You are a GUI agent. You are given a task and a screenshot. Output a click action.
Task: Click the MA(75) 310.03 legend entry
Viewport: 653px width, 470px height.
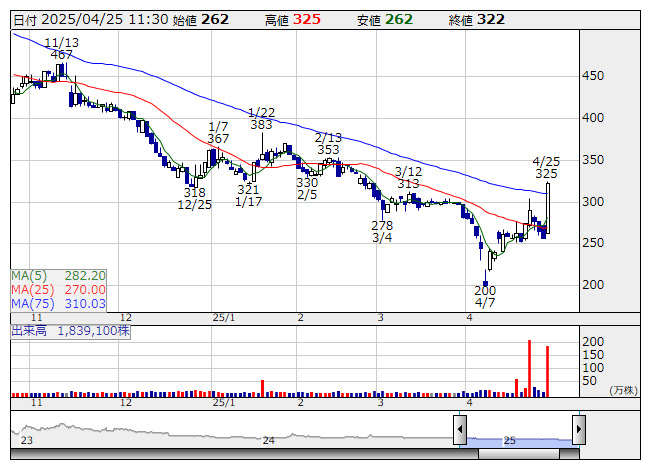(58, 304)
